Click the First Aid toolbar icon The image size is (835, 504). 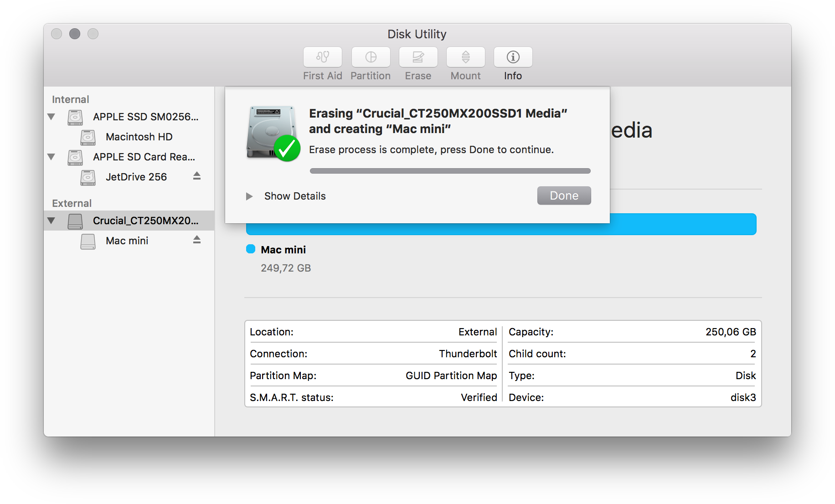[x=323, y=57]
